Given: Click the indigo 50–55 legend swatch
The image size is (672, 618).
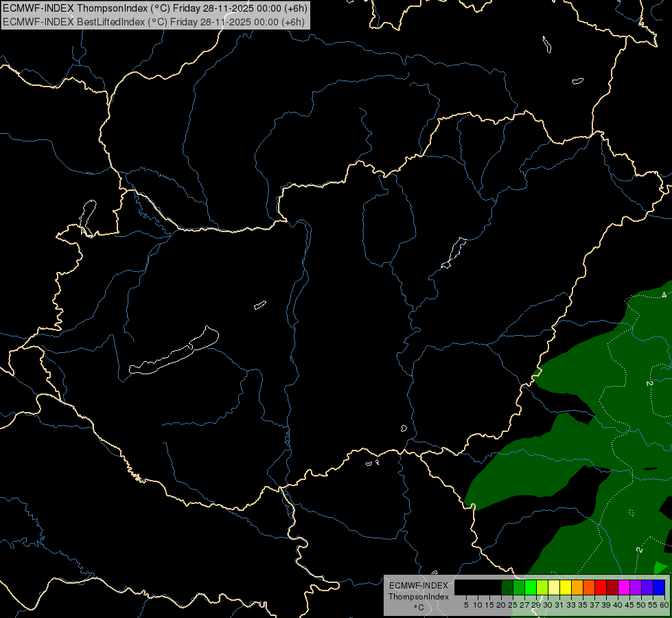Looking at the screenshot, I should coord(647,587).
